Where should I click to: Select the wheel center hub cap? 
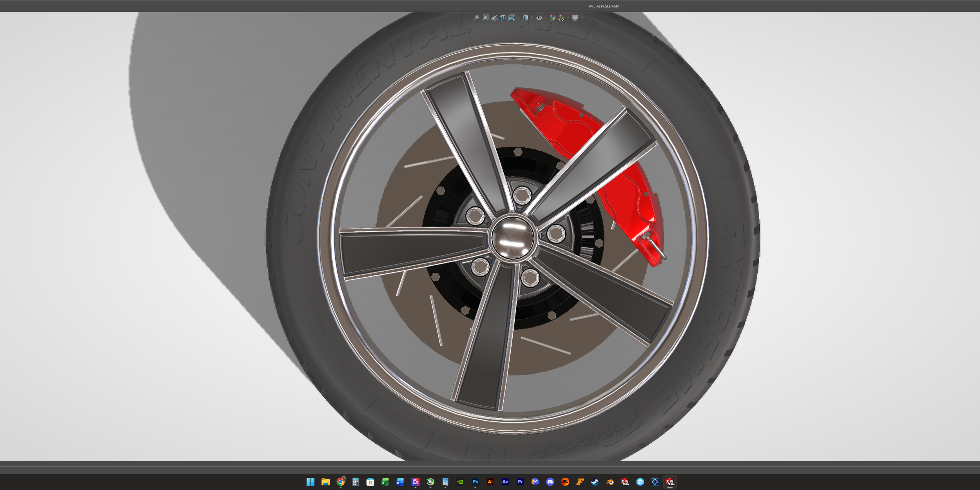[x=512, y=238]
